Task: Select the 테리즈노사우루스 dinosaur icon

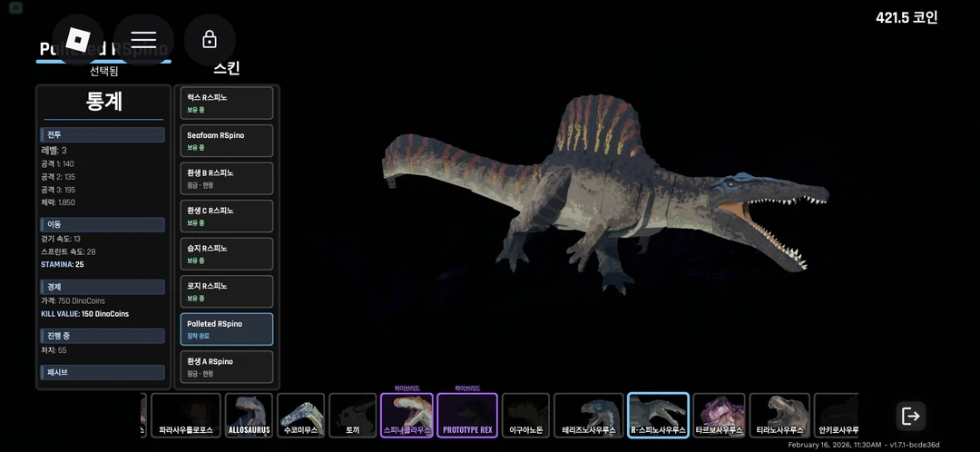Action: [588, 416]
